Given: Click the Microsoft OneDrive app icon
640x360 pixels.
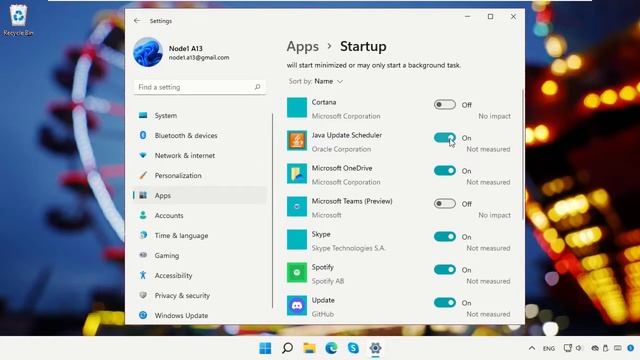Looking at the screenshot, I should [297, 174].
